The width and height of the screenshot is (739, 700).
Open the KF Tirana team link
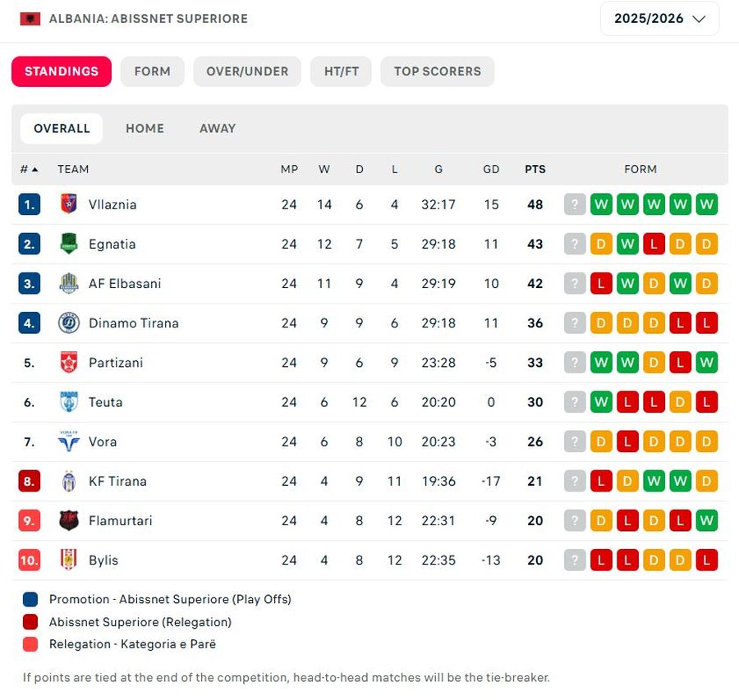[x=117, y=481]
